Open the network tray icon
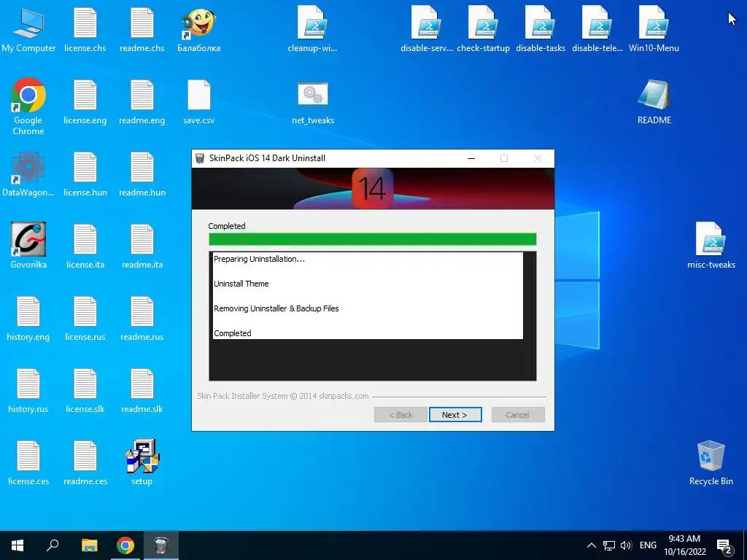747x560 pixels. [x=609, y=545]
